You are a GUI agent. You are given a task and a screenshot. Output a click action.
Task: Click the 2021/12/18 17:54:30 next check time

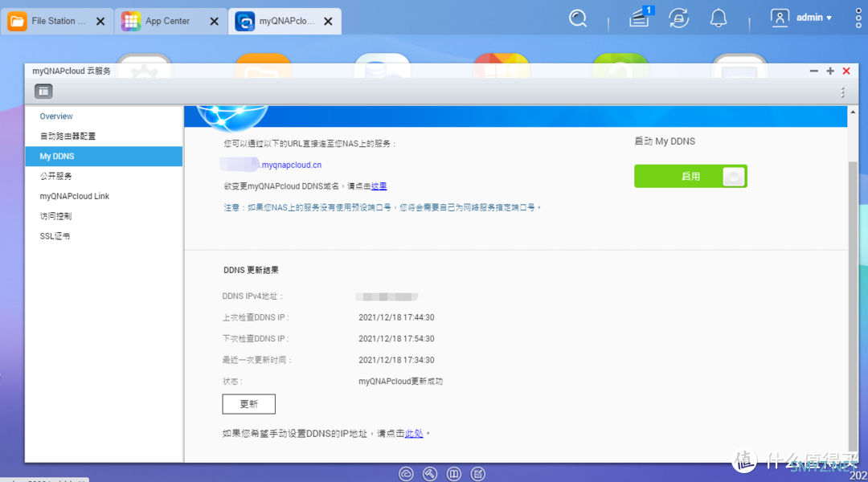pos(396,339)
